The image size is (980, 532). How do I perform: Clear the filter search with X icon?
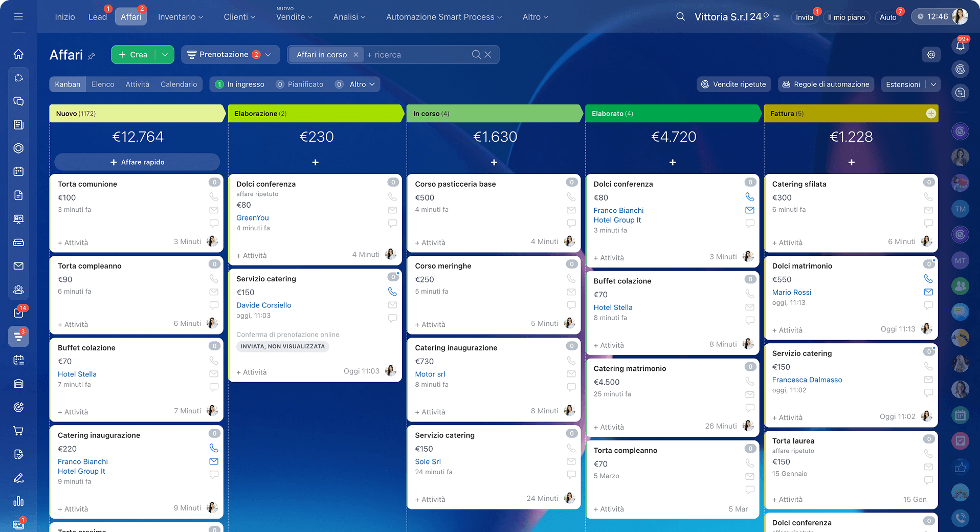[488, 54]
